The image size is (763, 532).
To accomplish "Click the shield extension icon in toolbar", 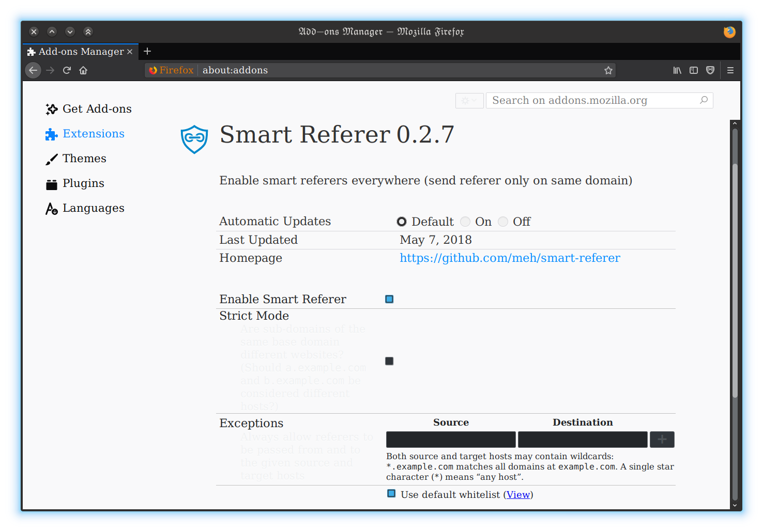I will 710,70.
